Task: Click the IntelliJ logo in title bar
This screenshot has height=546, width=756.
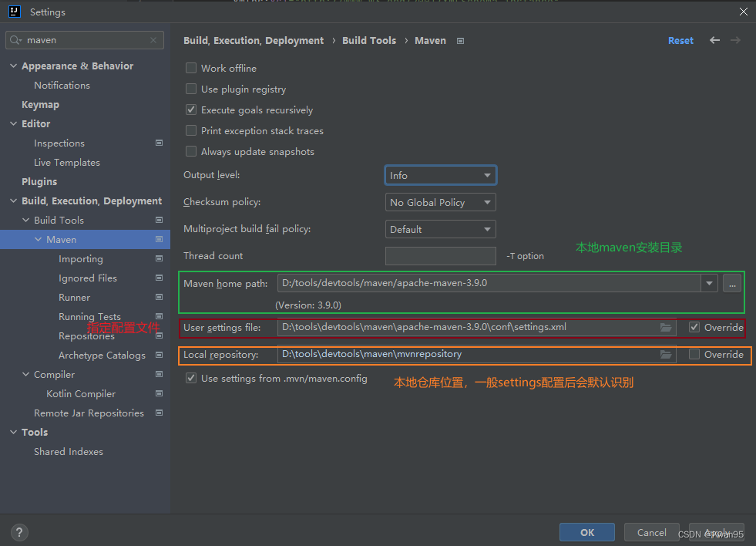Action: click(15, 12)
